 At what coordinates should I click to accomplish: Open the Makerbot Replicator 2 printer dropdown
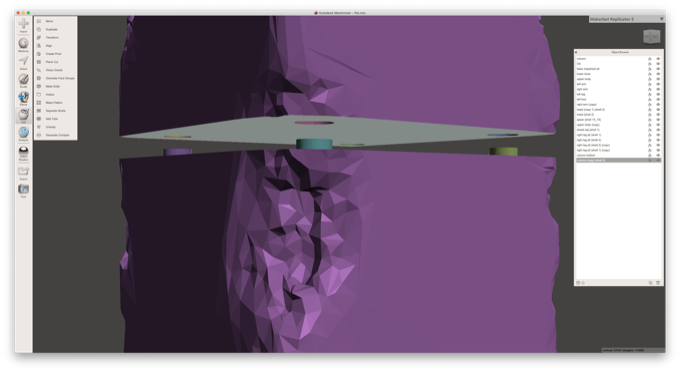626,20
